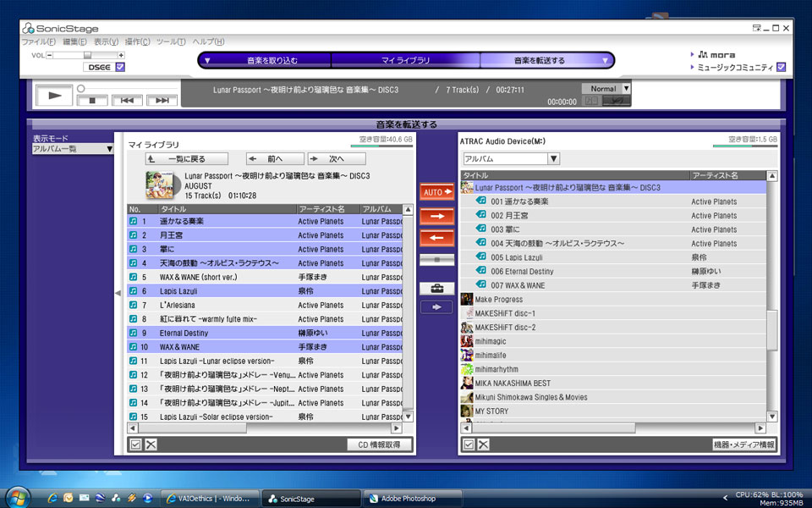Click the アーティスト名 column header in My Library

[328, 209]
